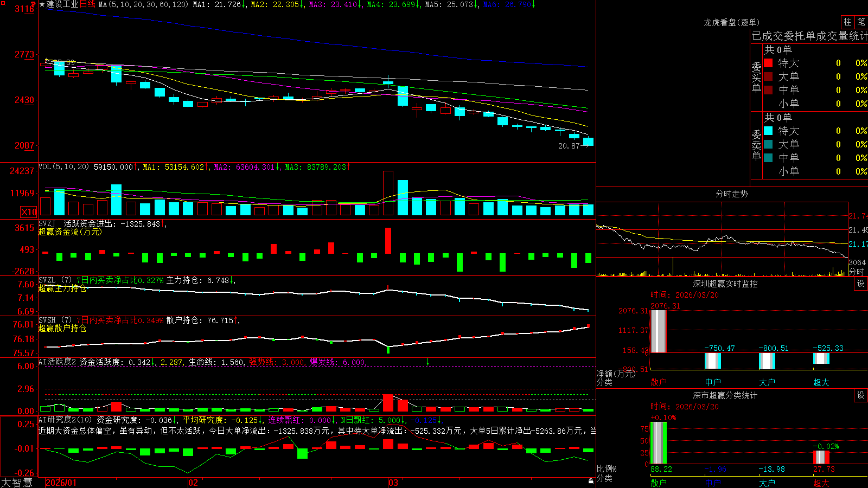Select the 2026/01 date marker
Viewport: 868px width, 488px height.
[x=61, y=483]
